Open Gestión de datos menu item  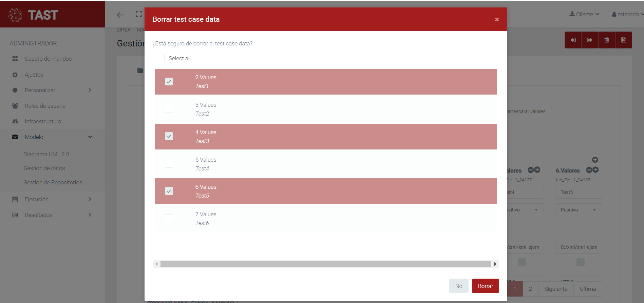pyautogui.click(x=44, y=168)
